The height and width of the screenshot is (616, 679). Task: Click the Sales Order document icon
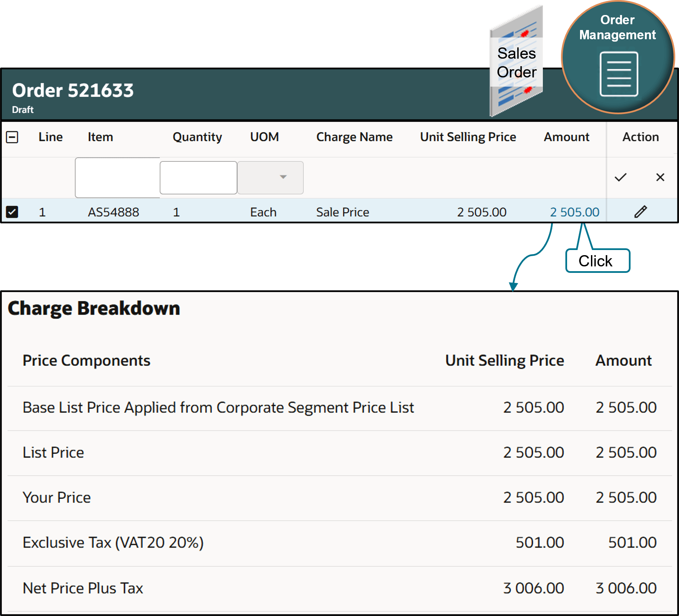515,61
